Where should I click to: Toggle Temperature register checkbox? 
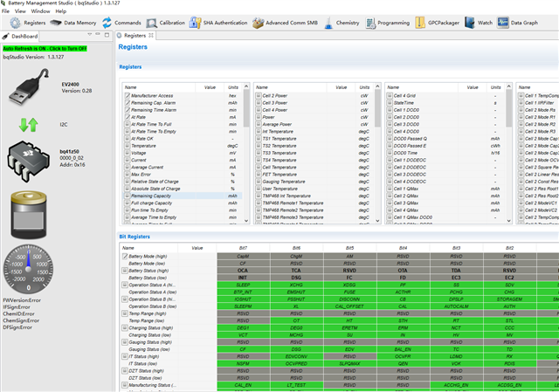(128, 146)
